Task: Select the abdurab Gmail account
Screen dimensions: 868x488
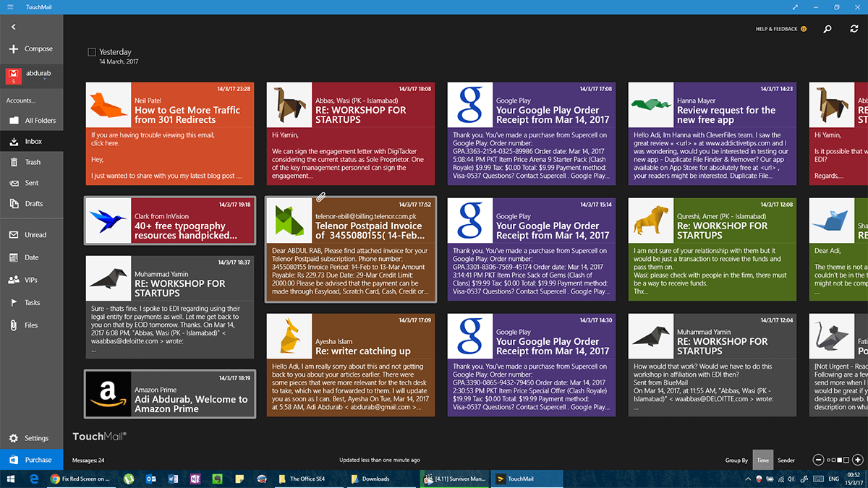Action: click(31, 74)
